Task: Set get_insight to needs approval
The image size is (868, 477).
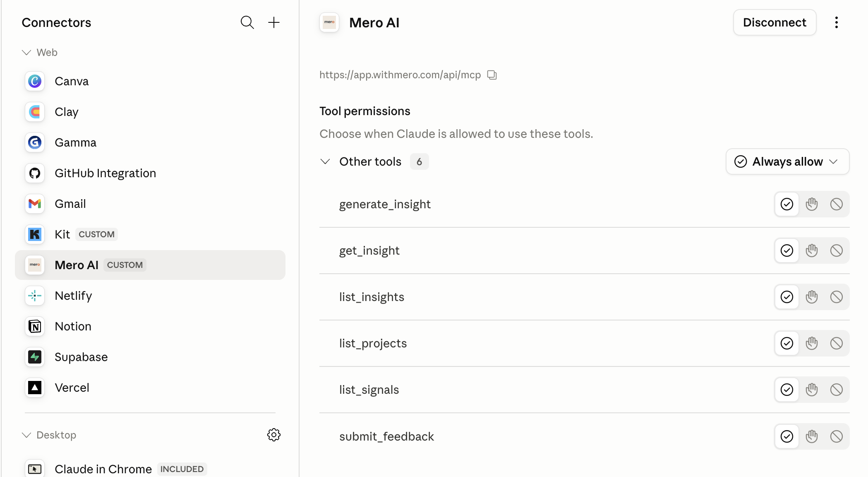Action: [812, 251]
